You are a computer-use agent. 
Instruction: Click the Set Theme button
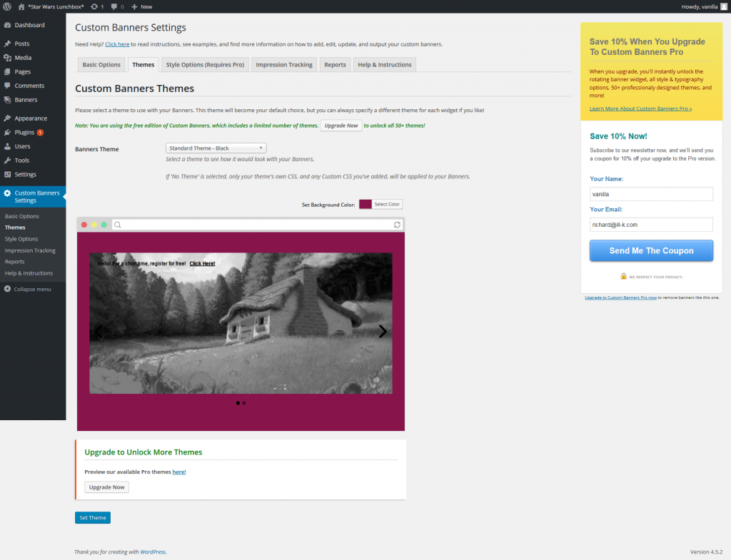point(93,518)
